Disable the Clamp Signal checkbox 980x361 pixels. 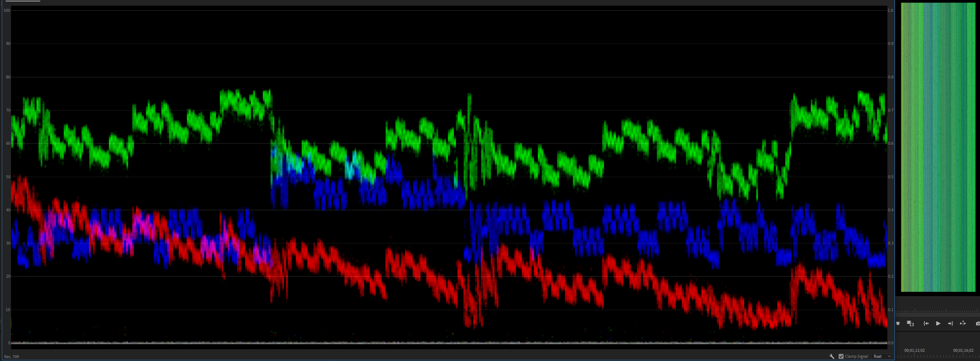841,356
